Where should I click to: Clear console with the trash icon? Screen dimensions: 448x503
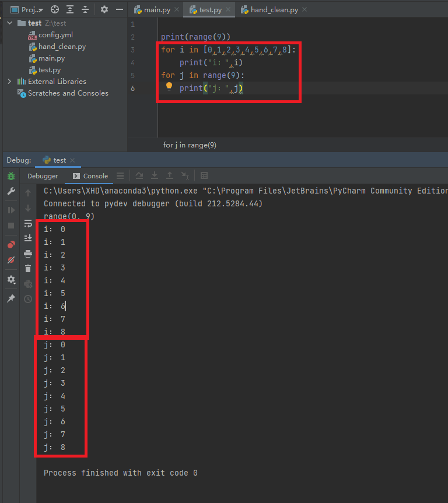point(28,268)
